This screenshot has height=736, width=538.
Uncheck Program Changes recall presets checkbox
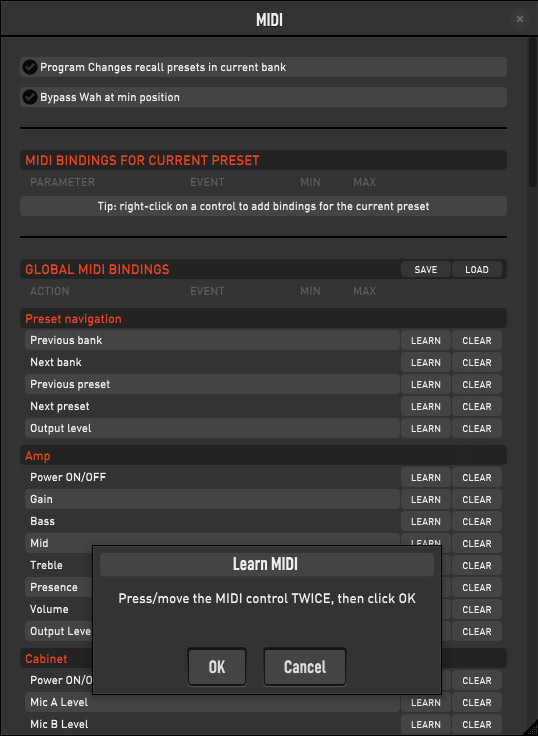[x=30, y=67]
